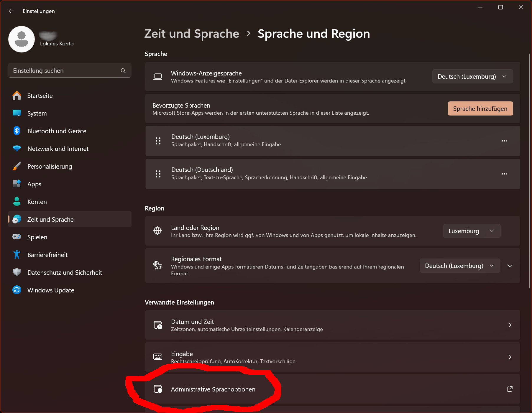Click the user profile avatar
The width and height of the screenshot is (532, 413).
coord(22,39)
